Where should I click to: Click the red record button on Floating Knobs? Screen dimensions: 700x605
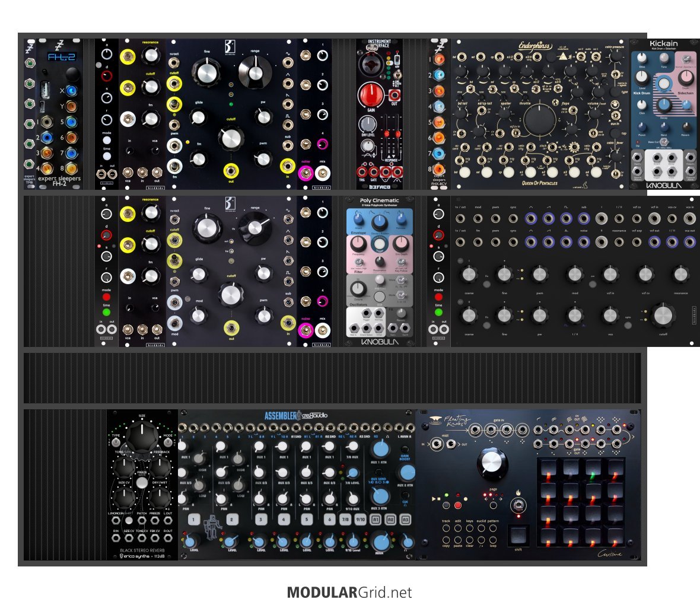click(x=457, y=505)
